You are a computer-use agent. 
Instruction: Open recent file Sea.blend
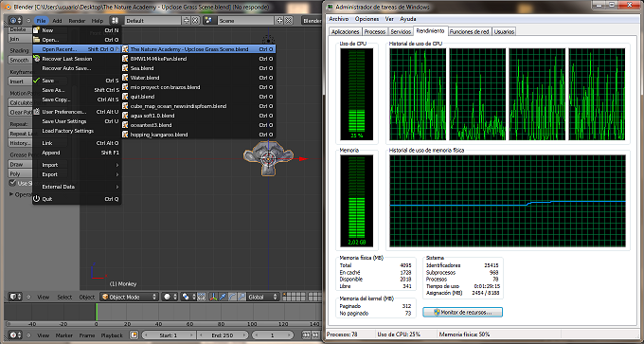(199, 68)
